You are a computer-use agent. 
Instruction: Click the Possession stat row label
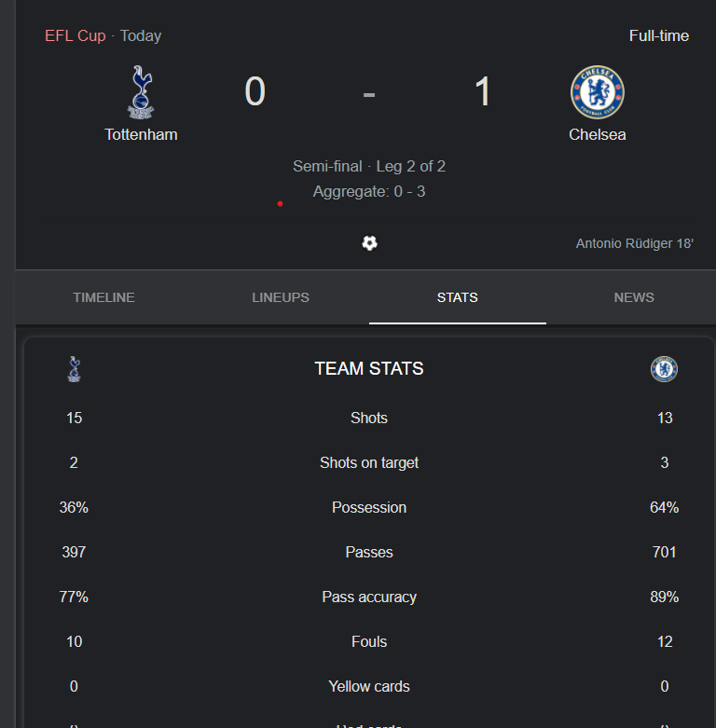point(369,507)
